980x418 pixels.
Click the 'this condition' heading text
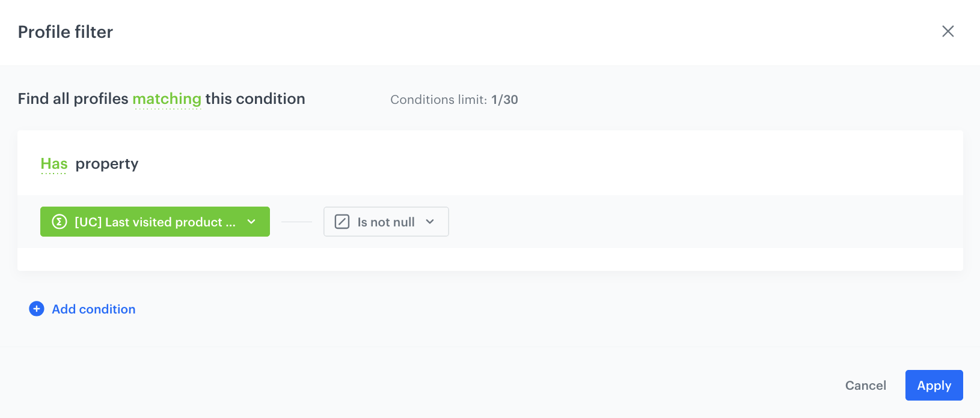coord(255,99)
